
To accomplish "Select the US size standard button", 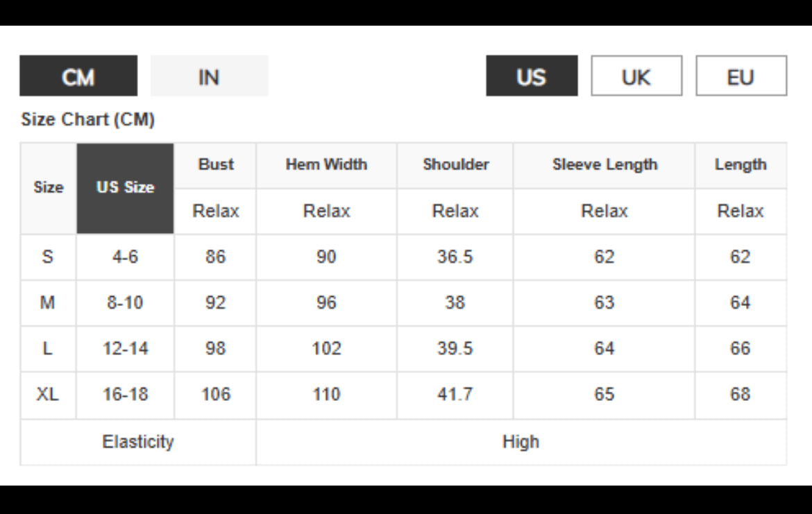I will (531, 76).
